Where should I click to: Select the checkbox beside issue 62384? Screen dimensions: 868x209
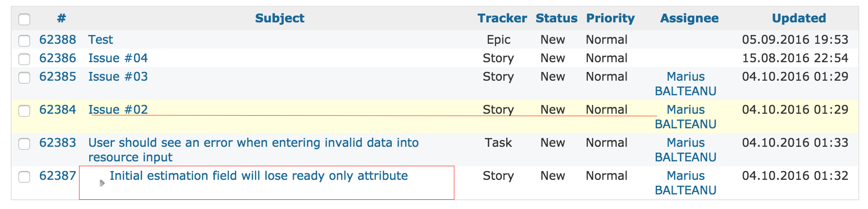coord(24,111)
